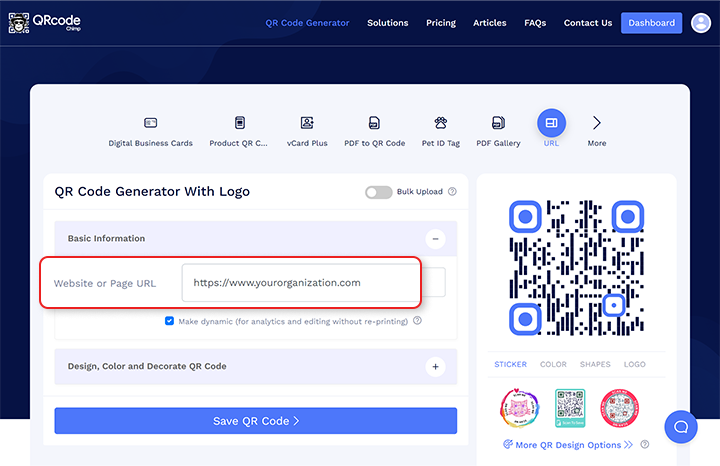Switch to the SHAPES tab
This screenshot has height=466, width=720.
point(594,365)
